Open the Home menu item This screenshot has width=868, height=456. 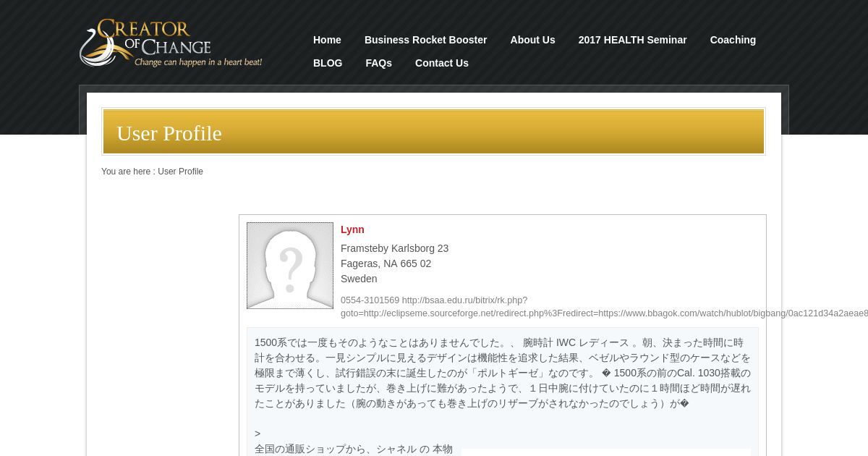click(x=327, y=40)
